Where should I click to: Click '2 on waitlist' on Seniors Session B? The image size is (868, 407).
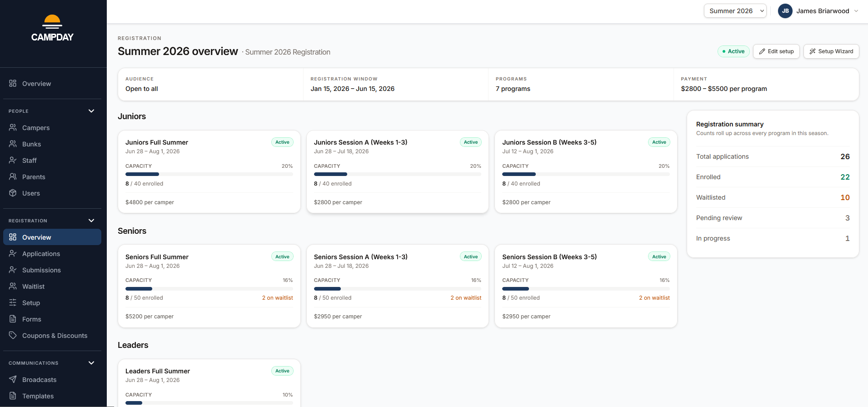[x=654, y=298]
